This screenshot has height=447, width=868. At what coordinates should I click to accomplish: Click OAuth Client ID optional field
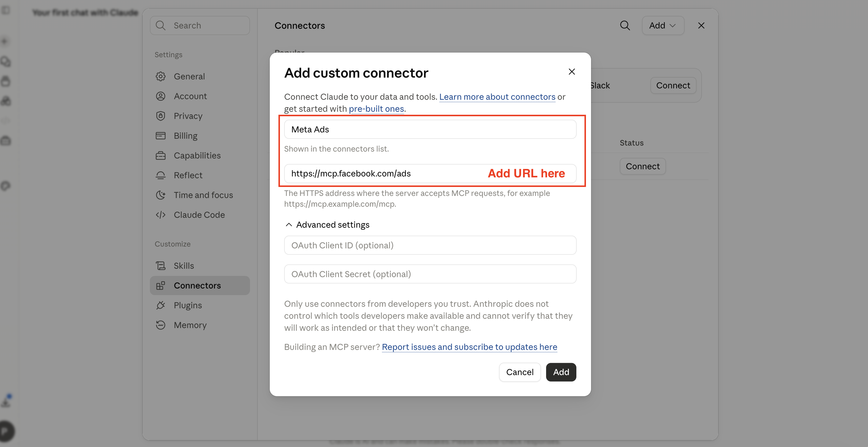(430, 245)
